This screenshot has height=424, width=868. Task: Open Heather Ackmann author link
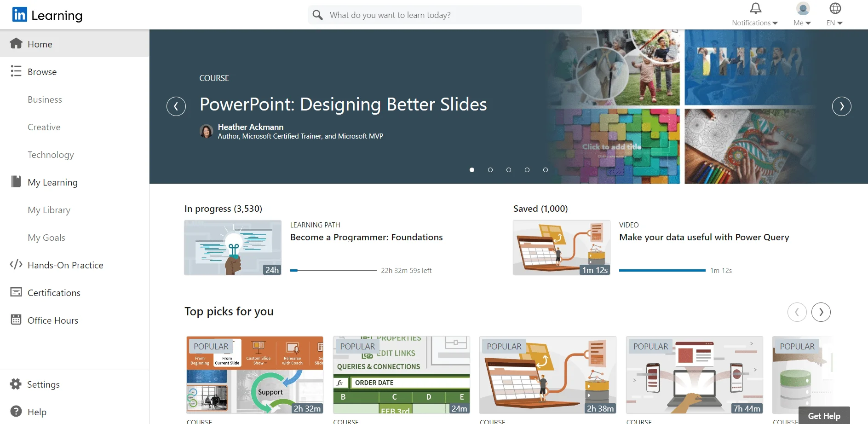(250, 127)
